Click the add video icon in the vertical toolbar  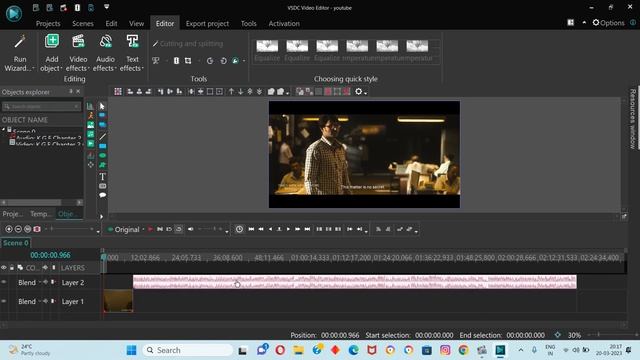click(x=90, y=144)
